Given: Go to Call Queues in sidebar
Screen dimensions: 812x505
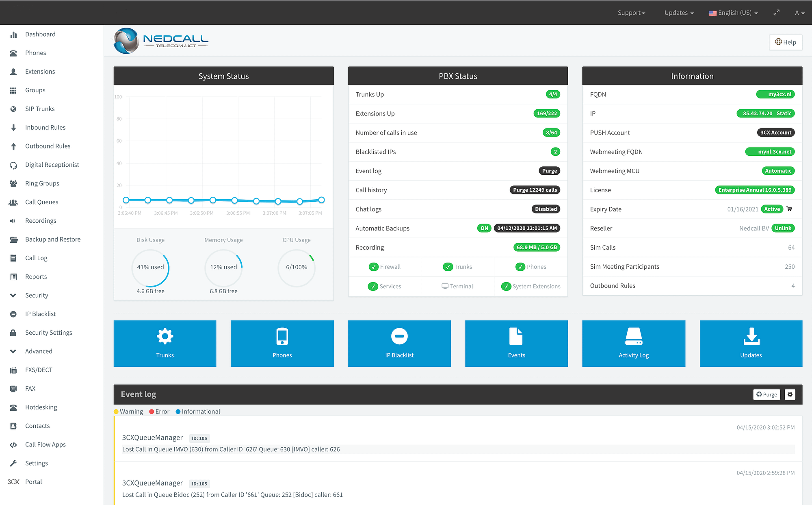Looking at the screenshot, I should click(x=41, y=202).
